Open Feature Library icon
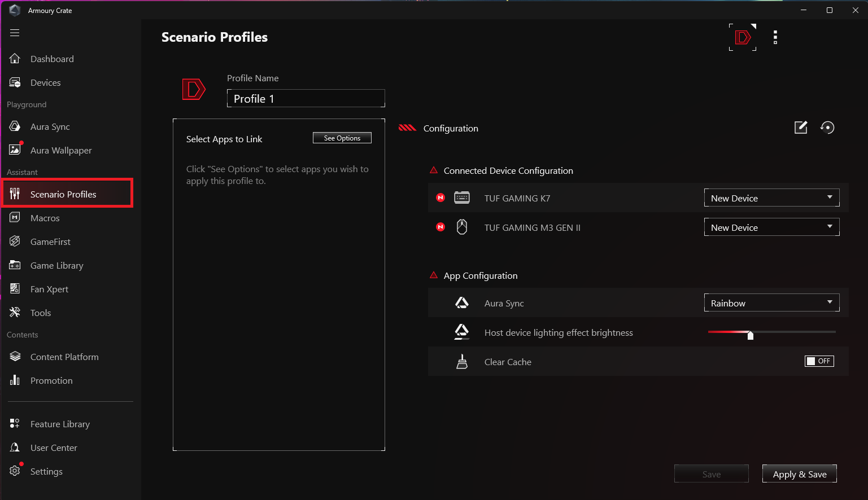This screenshot has height=500, width=868. [15, 424]
